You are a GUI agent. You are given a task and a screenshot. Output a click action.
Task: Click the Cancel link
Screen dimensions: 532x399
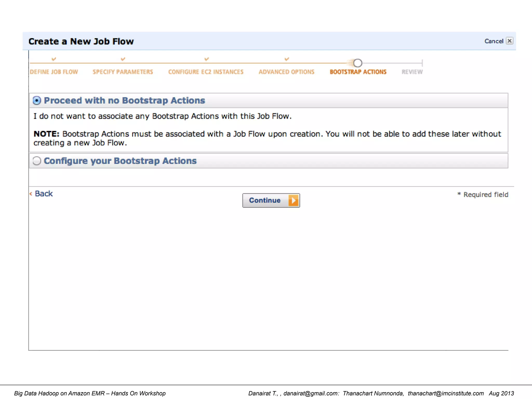[x=494, y=41]
